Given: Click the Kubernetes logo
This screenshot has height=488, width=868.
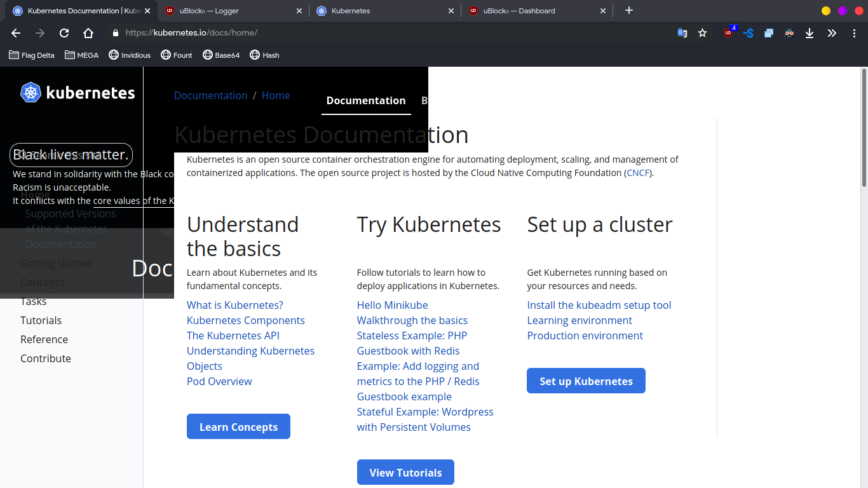Looking at the screenshot, I should pyautogui.click(x=78, y=93).
